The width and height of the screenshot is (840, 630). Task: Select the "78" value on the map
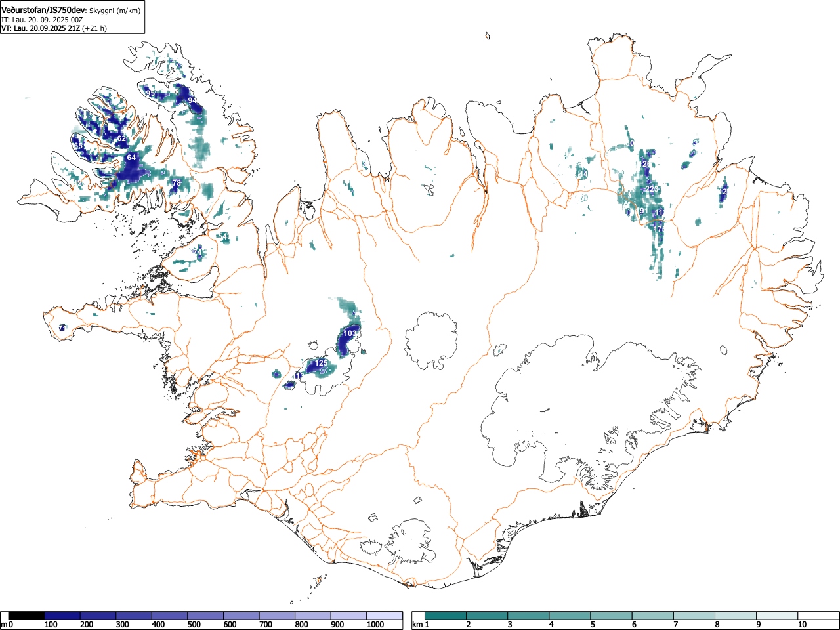[x=177, y=183]
